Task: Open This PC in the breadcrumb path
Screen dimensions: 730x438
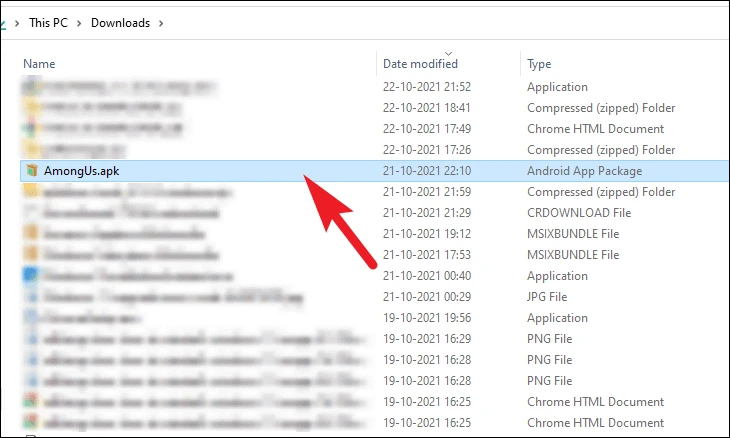Action: tap(48, 23)
